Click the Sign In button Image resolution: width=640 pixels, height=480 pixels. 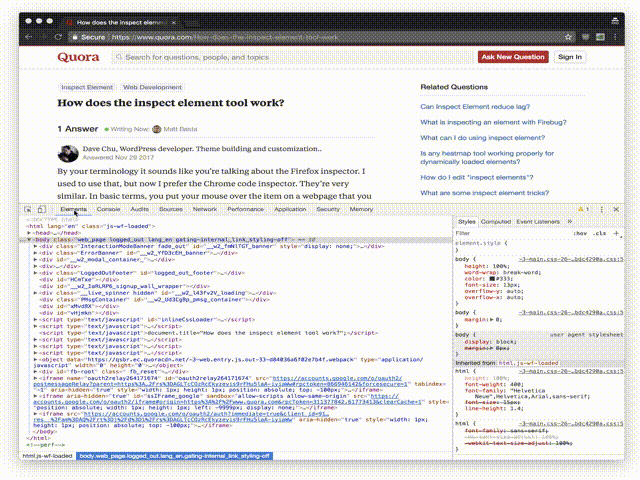pyautogui.click(x=570, y=57)
